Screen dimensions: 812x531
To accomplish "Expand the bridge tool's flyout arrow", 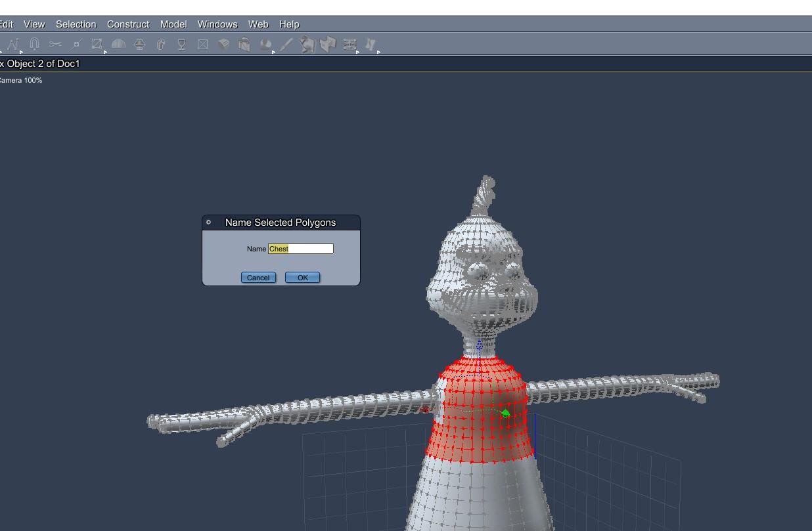I will (357, 52).
